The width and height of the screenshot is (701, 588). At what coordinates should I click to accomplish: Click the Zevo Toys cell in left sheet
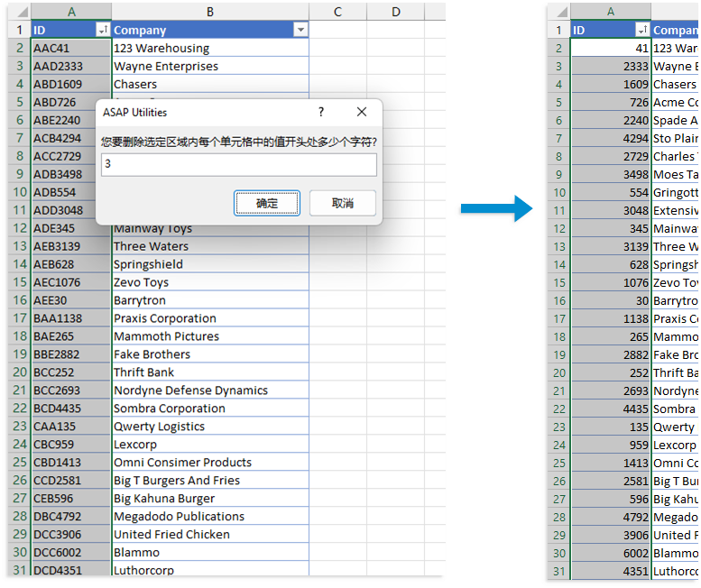(x=210, y=282)
